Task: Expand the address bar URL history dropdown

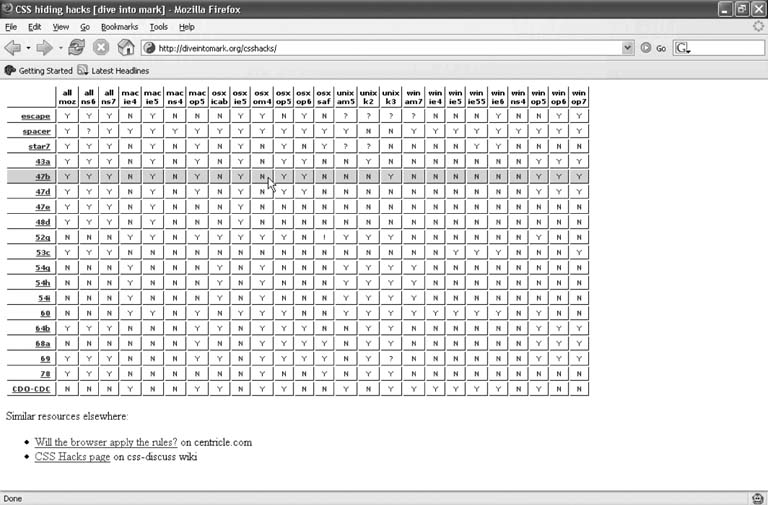Action: [627, 48]
